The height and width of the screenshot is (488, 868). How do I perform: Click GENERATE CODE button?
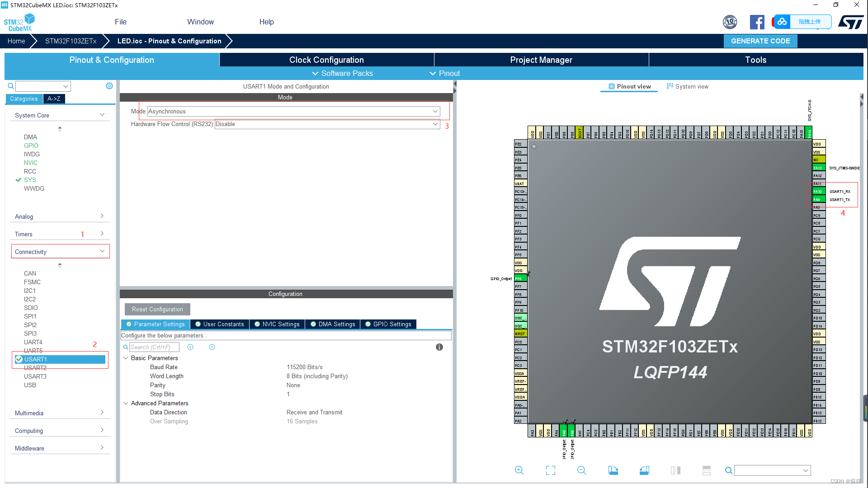click(x=760, y=41)
